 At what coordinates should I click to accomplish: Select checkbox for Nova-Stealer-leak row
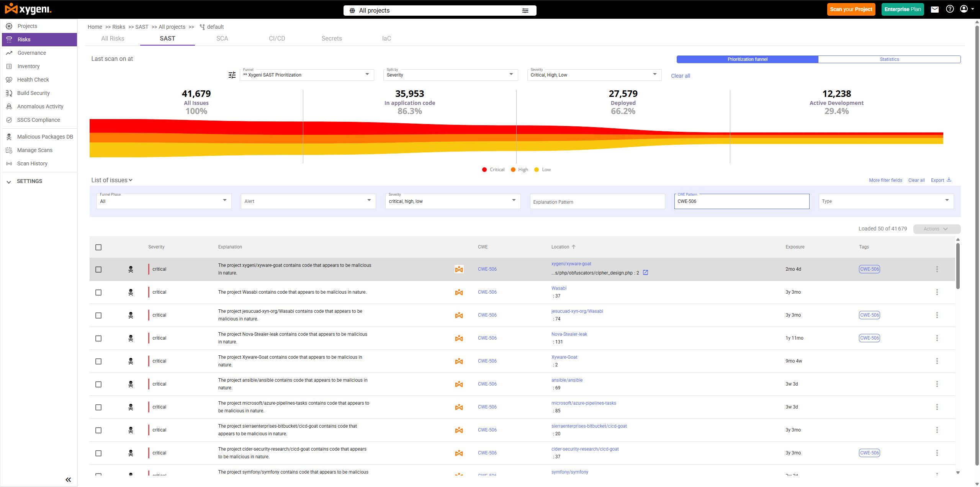tap(98, 338)
